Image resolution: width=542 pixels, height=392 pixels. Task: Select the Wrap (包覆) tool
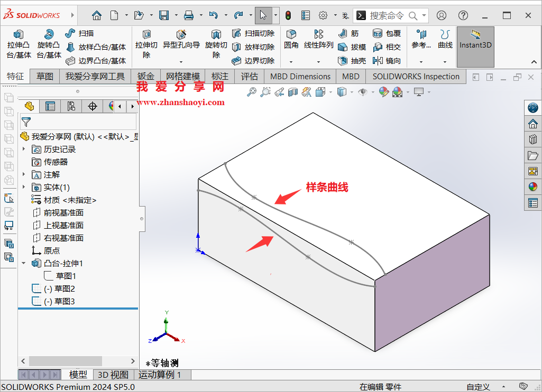(x=387, y=33)
